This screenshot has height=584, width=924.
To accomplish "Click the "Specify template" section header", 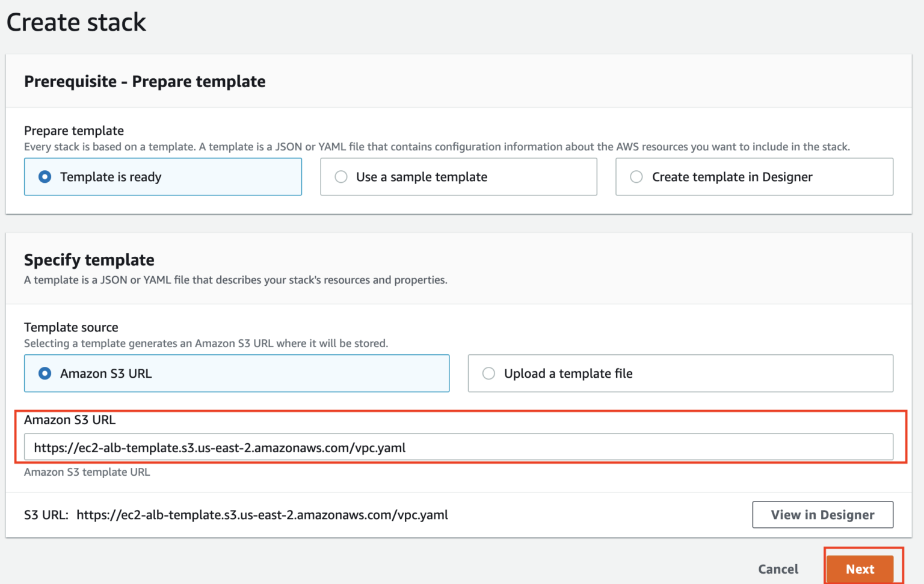I will [88, 260].
